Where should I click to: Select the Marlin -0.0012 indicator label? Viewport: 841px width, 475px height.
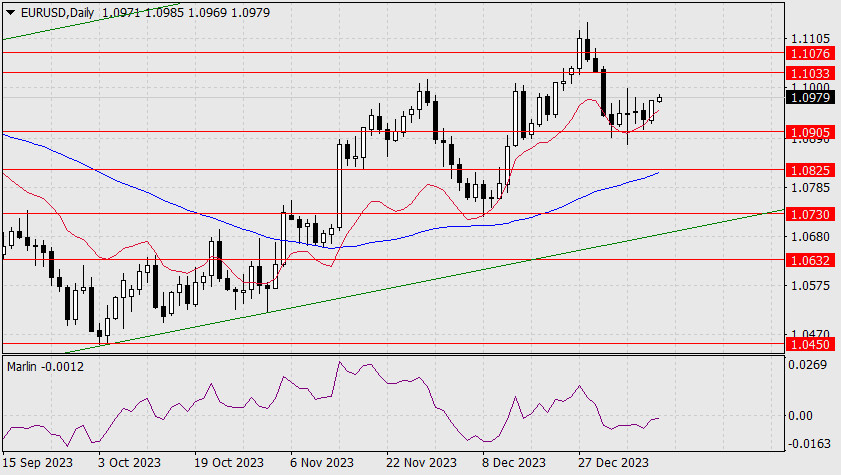point(46,367)
